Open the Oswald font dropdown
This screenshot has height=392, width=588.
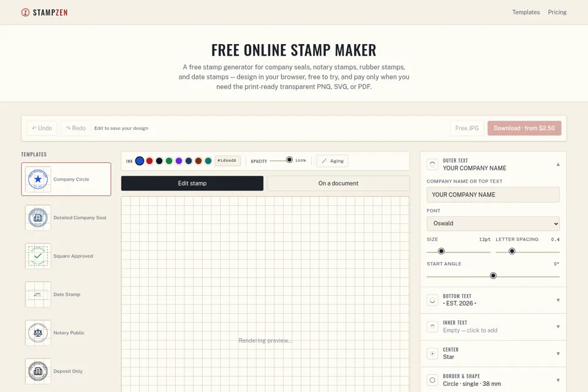coord(493,224)
